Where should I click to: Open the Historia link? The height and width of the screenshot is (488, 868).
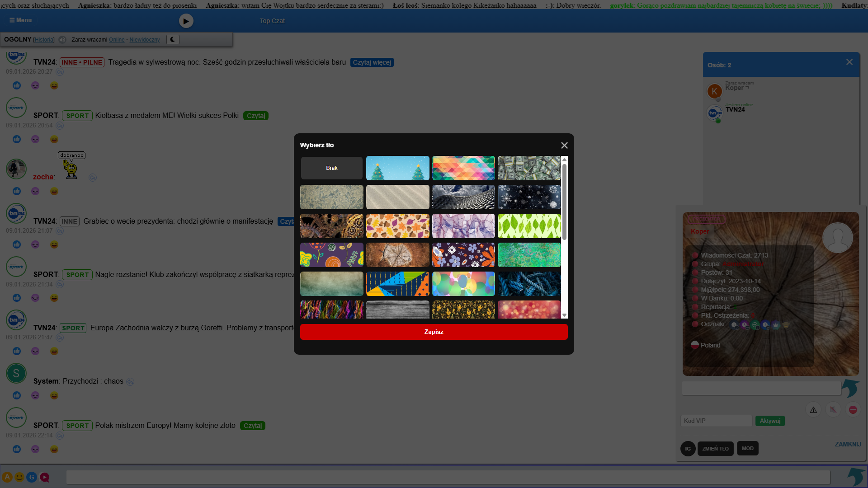(x=44, y=40)
